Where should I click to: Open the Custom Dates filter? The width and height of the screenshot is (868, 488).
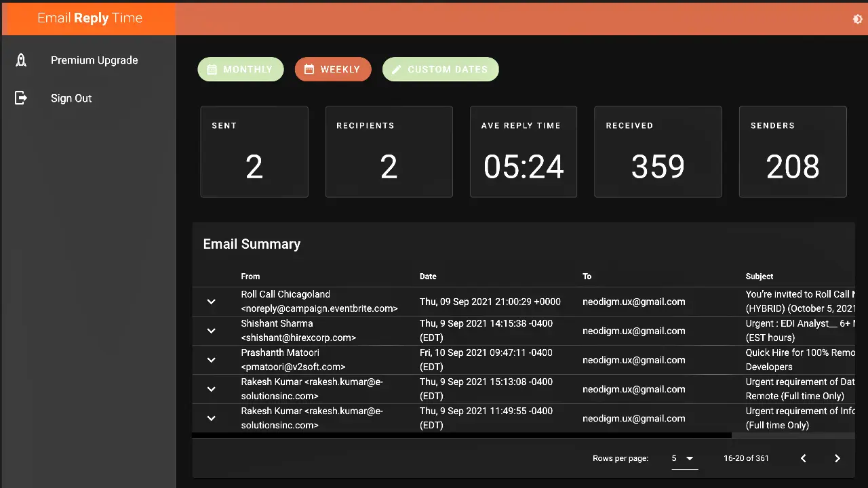441,69
